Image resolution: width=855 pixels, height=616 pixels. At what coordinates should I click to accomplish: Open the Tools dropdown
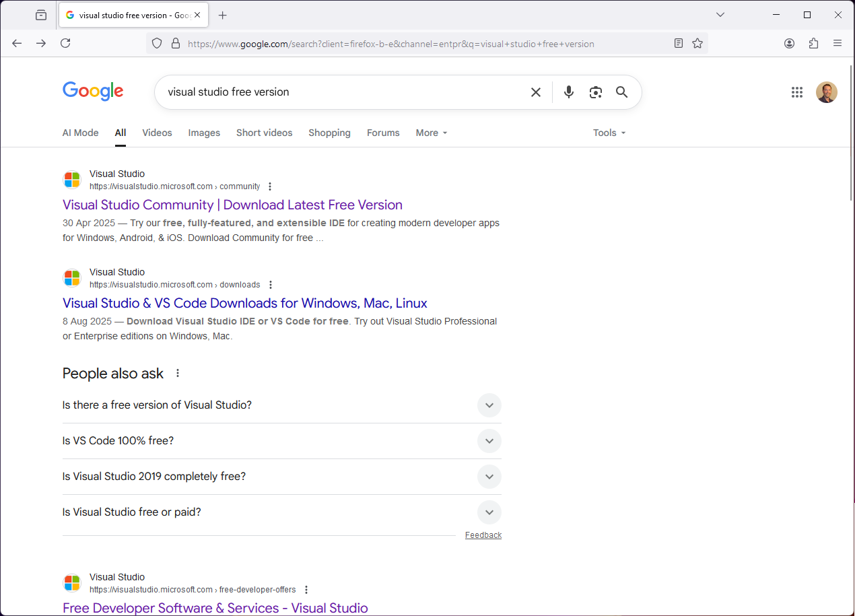(609, 133)
